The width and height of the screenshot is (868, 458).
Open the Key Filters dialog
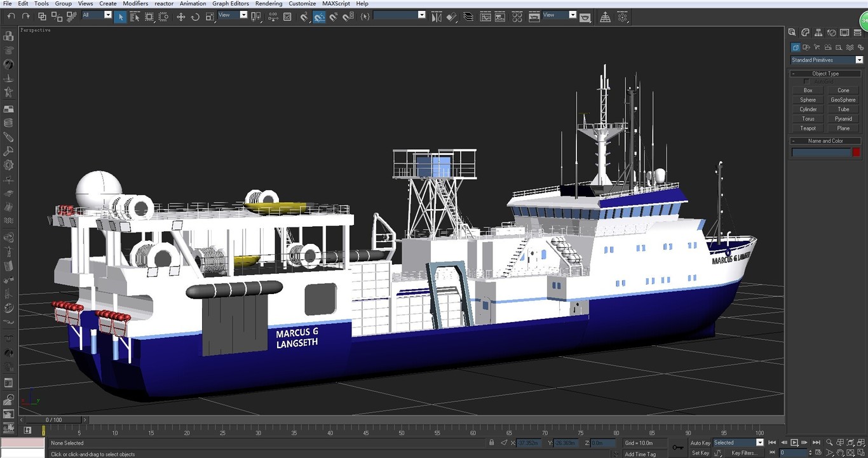point(745,453)
